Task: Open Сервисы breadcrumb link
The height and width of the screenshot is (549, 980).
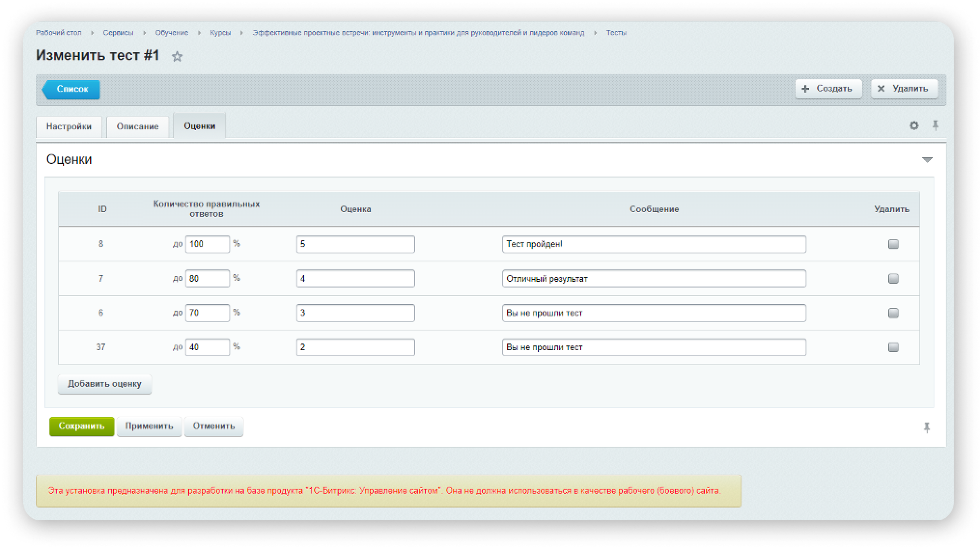Action: (x=118, y=33)
